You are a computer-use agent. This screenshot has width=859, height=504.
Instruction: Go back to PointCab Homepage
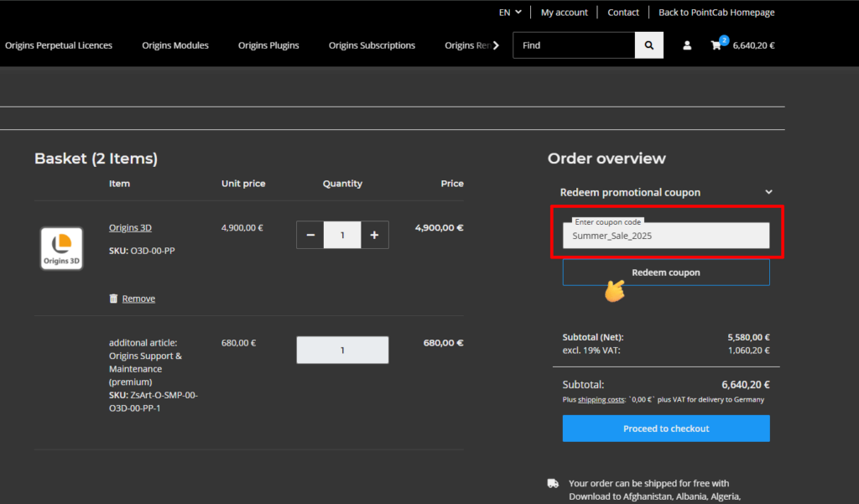coord(716,12)
